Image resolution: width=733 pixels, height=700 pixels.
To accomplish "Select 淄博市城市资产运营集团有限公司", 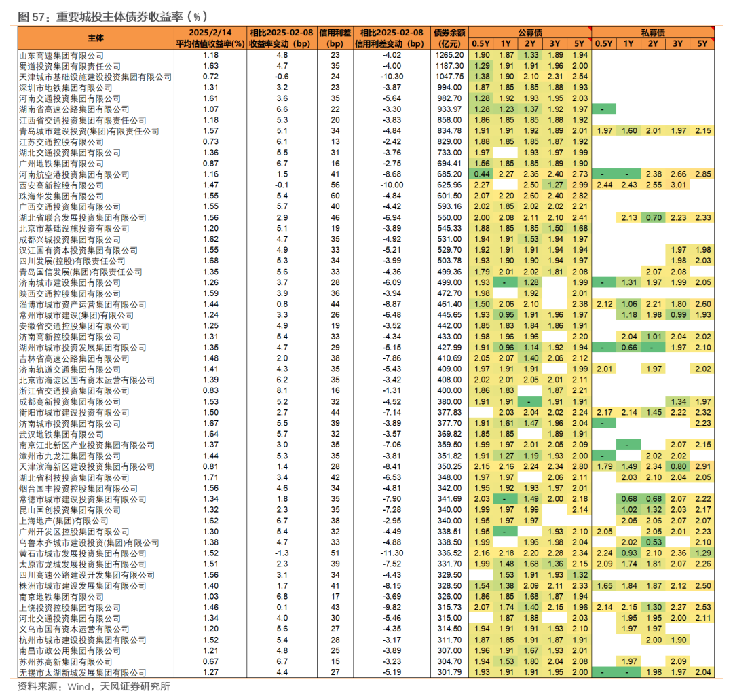I will (x=82, y=304).
